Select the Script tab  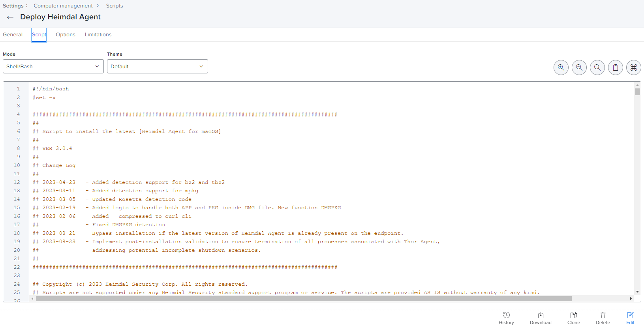click(x=39, y=35)
